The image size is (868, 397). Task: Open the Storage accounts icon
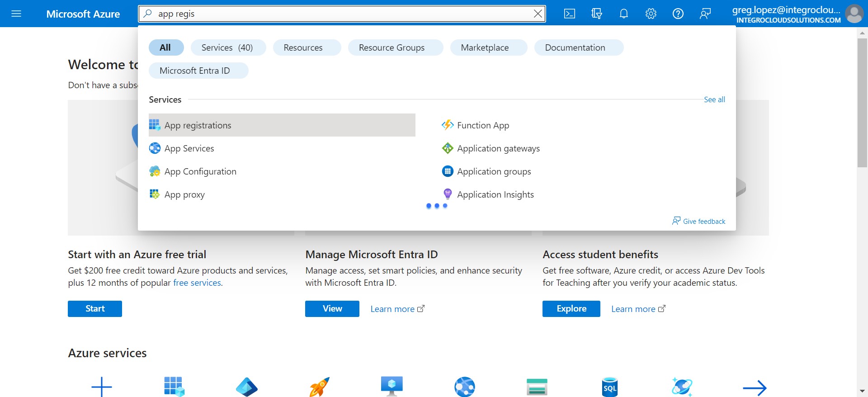(537, 387)
